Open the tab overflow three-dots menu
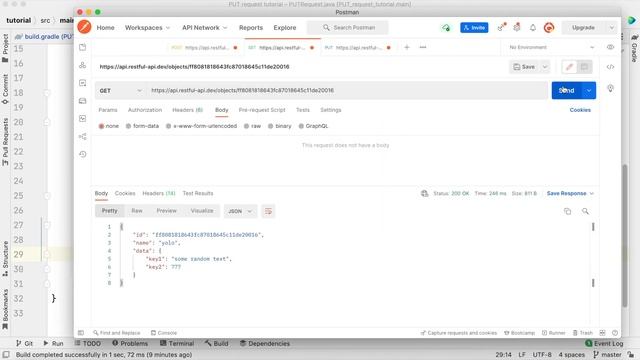 [x=423, y=47]
